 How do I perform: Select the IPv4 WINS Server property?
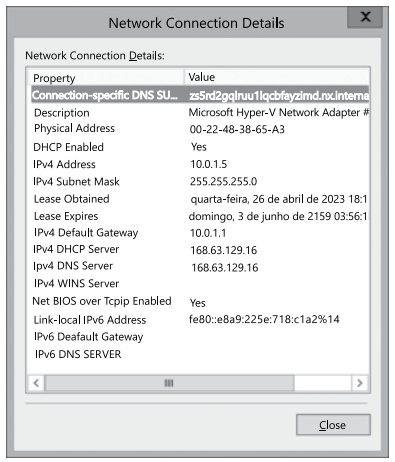[76, 283]
